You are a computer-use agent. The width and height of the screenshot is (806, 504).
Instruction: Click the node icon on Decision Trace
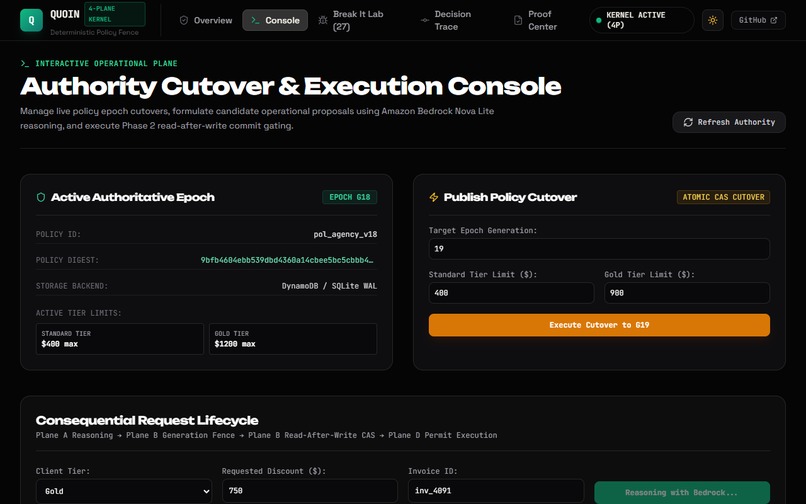425,20
